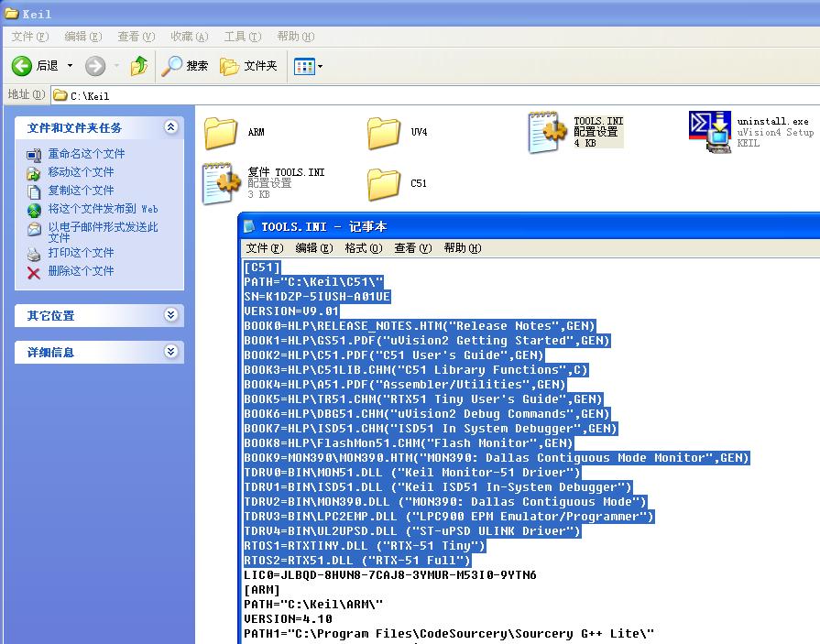Click the PATH="C:\Keil\ARM\" line

313,605
